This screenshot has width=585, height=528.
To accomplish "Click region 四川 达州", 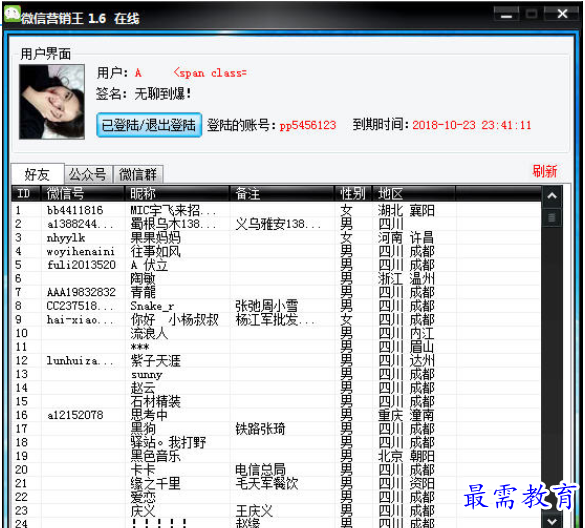I will tap(406, 360).
